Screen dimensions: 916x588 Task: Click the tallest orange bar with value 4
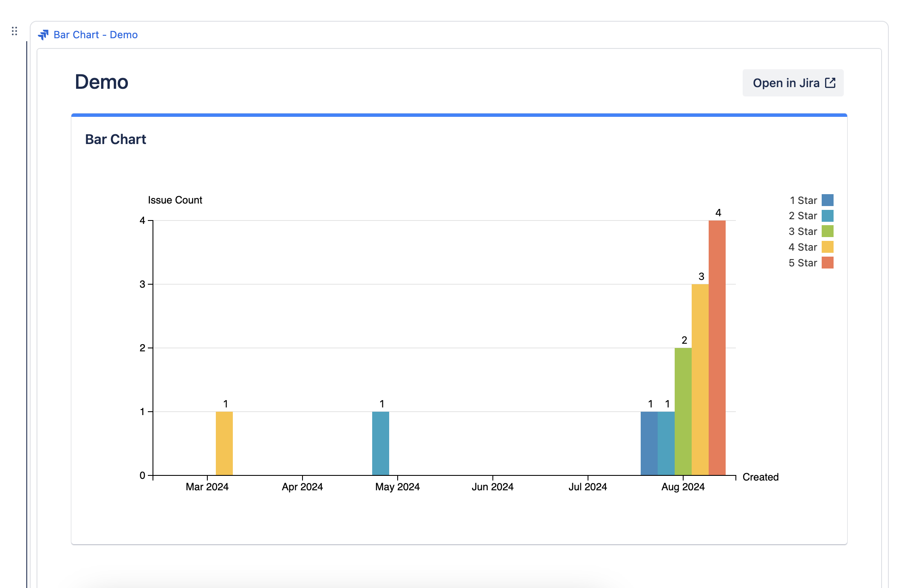717,348
